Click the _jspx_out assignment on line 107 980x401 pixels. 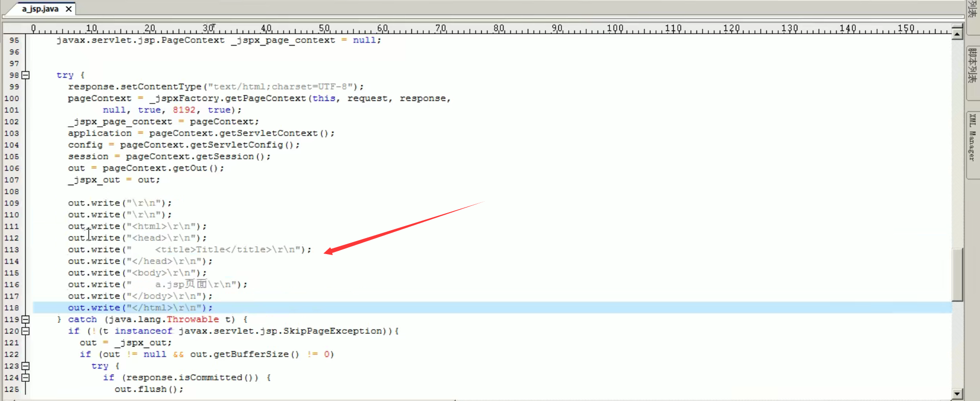coord(114,180)
